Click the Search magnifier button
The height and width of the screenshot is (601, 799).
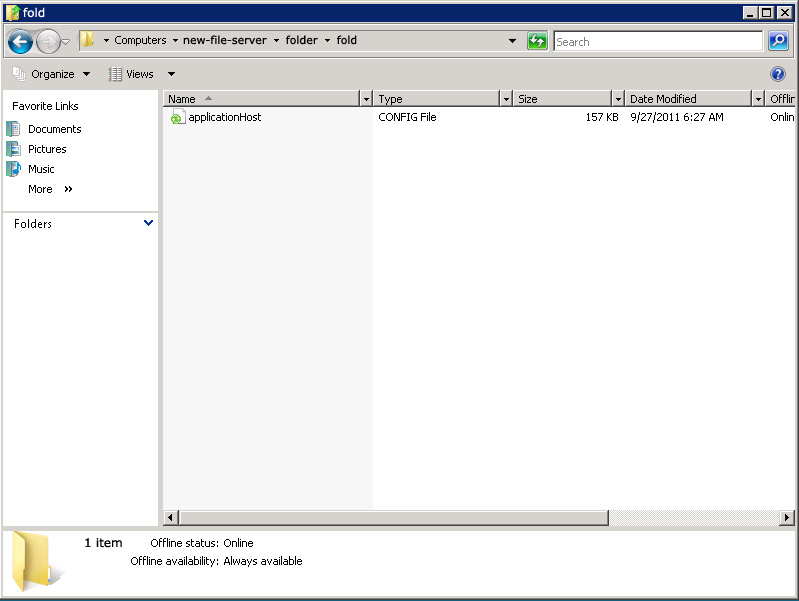coord(778,41)
